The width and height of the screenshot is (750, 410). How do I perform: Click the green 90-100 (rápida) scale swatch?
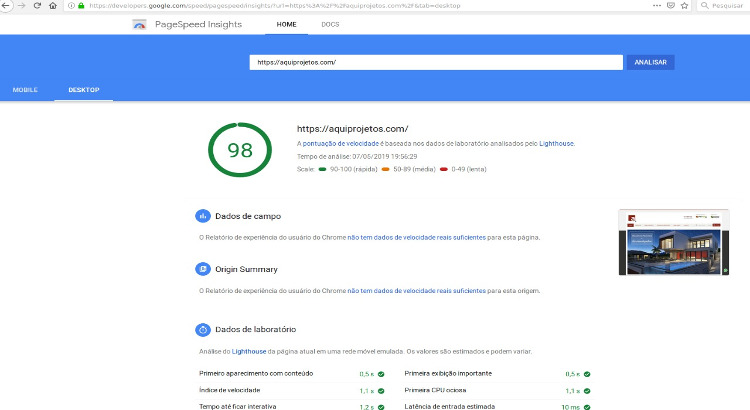[x=322, y=169]
